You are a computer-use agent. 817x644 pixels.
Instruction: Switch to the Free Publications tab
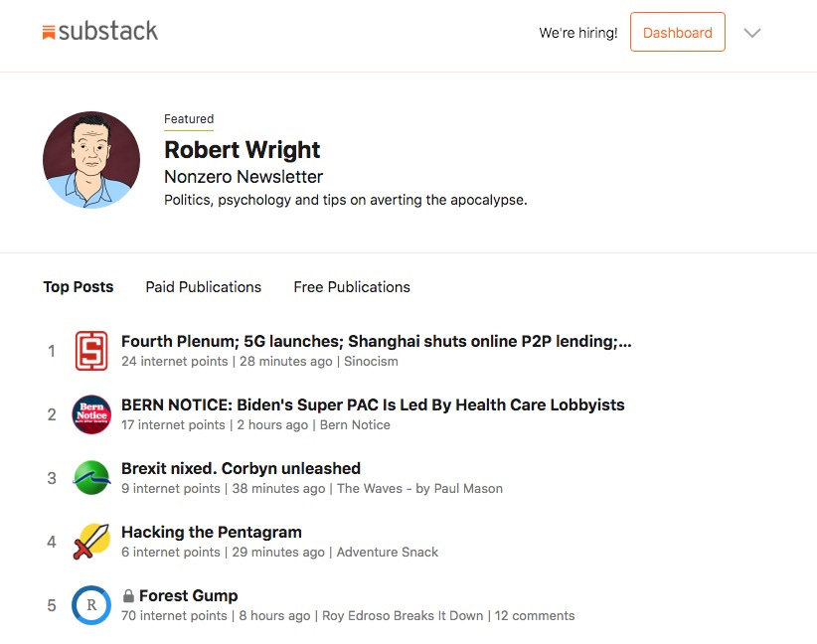click(x=352, y=287)
